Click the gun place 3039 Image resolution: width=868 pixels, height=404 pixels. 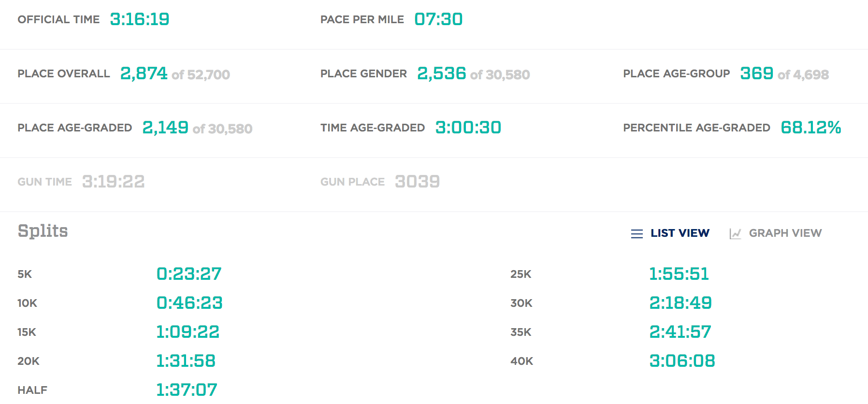click(x=417, y=182)
